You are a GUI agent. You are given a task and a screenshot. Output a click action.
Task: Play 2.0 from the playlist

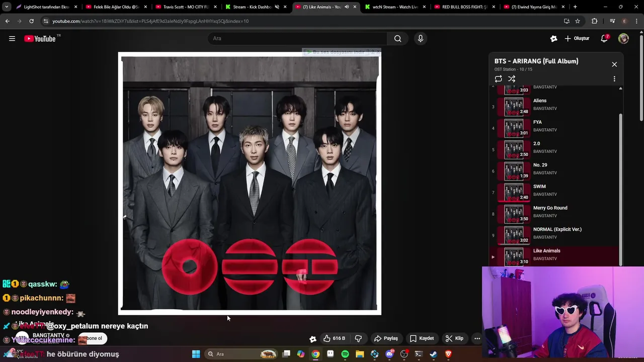pyautogui.click(x=554, y=149)
